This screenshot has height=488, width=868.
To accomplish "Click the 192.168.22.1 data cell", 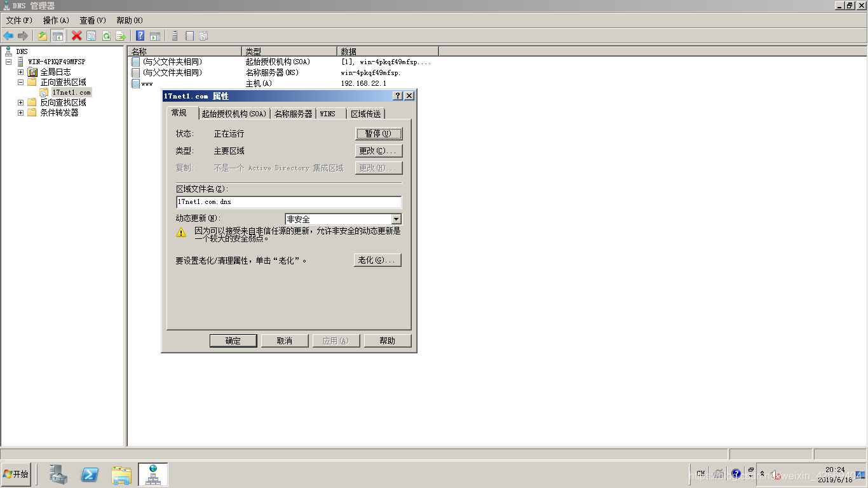I will point(363,83).
